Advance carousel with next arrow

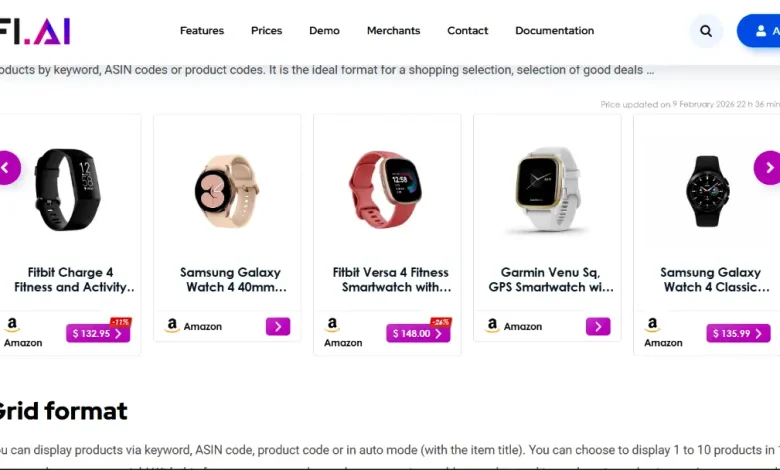coord(768,167)
